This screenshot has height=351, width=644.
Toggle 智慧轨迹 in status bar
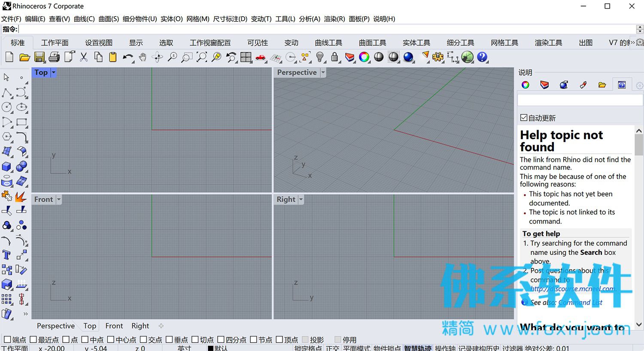[418, 348]
